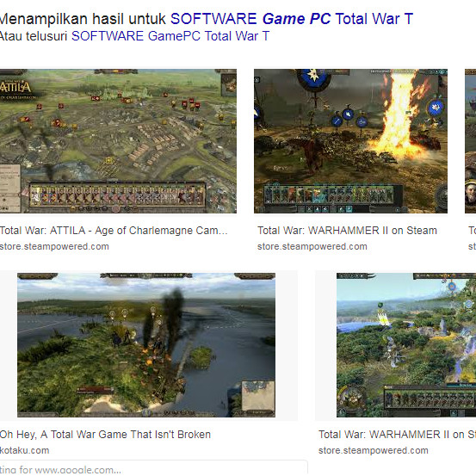Screen dimensions: 476x476
Task: Visit the kotaku.com source link
Action: point(24,450)
